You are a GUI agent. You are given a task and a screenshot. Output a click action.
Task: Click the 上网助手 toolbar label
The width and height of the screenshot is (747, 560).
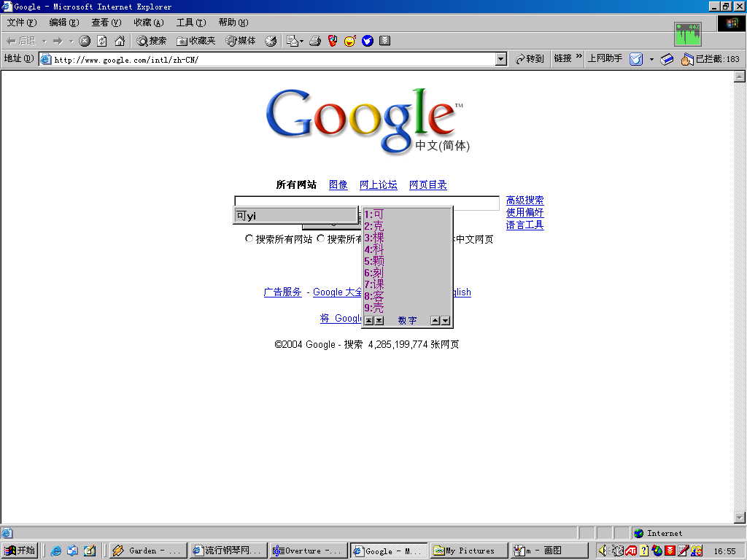click(605, 58)
